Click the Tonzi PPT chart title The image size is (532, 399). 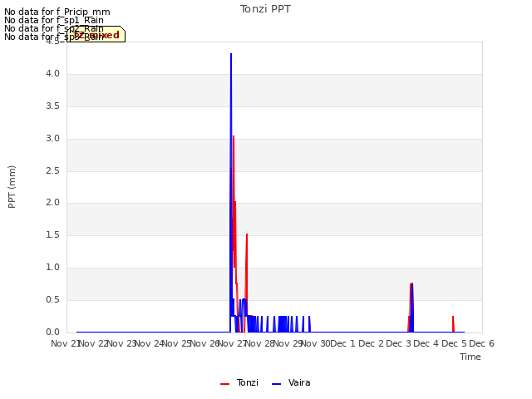point(265,9)
